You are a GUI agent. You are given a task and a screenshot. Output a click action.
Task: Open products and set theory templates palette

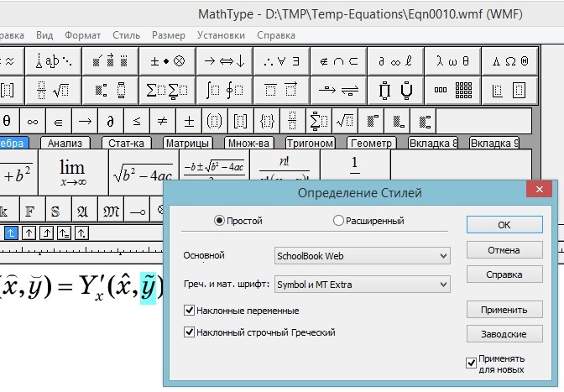click(x=395, y=90)
